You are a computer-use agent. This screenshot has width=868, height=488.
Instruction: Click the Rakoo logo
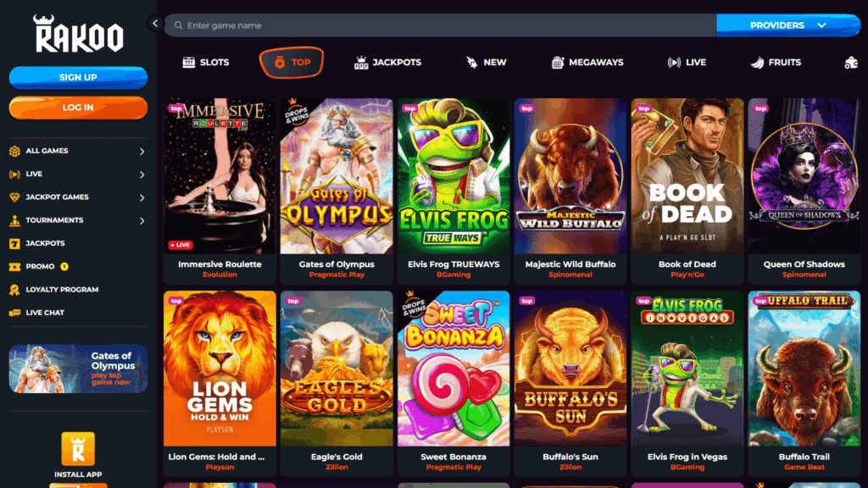(78, 34)
